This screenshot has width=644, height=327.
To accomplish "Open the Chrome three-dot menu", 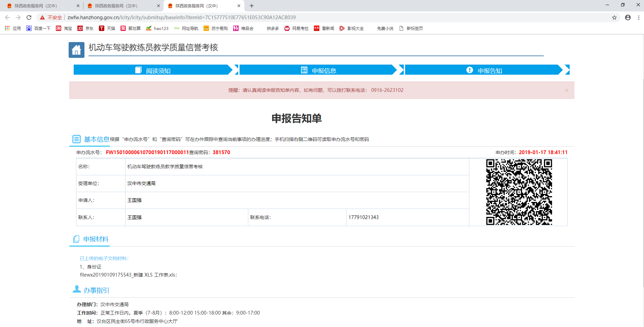I will (638, 17).
